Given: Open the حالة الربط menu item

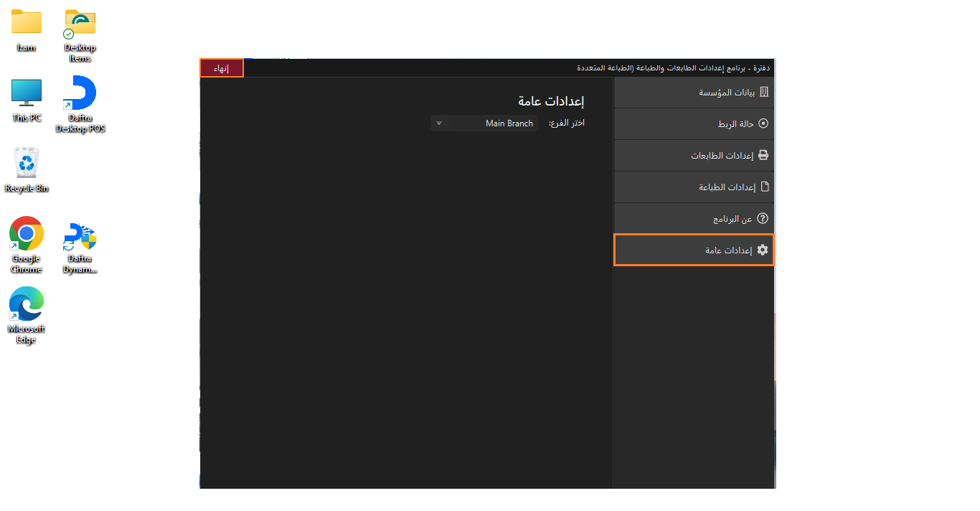Looking at the screenshot, I should pyautogui.click(x=694, y=124).
